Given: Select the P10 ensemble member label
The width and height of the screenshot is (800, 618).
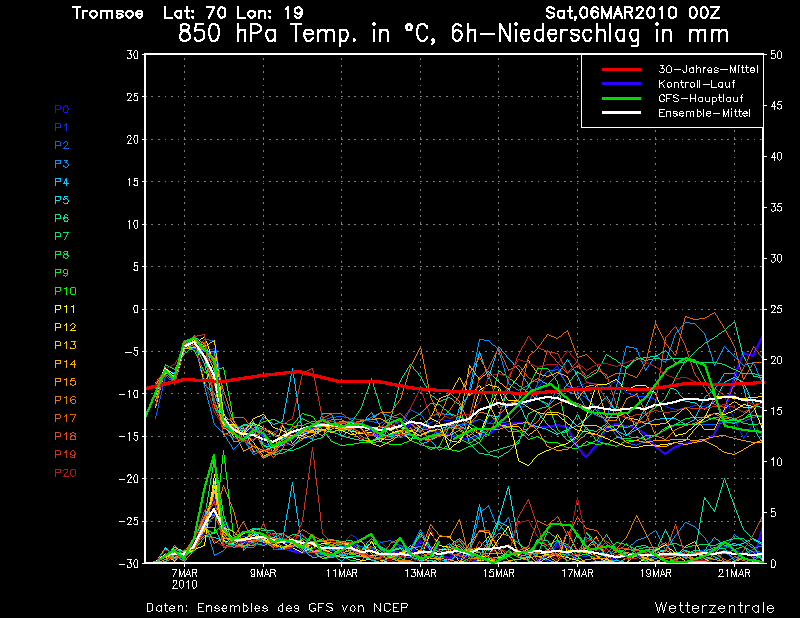Looking at the screenshot, I should (65, 291).
